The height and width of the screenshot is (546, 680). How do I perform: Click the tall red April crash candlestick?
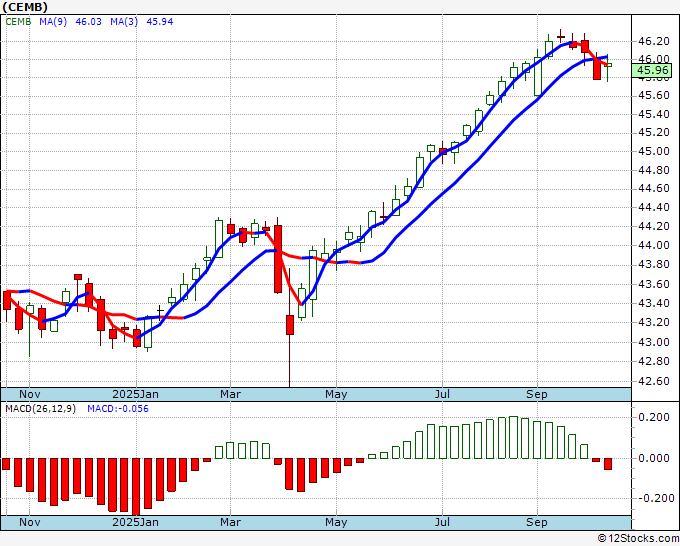pyautogui.click(x=278, y=259)
